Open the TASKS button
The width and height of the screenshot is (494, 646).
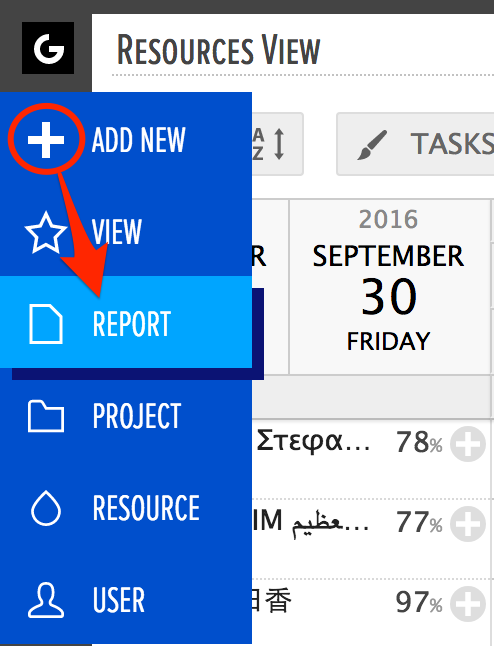[415, 144]
